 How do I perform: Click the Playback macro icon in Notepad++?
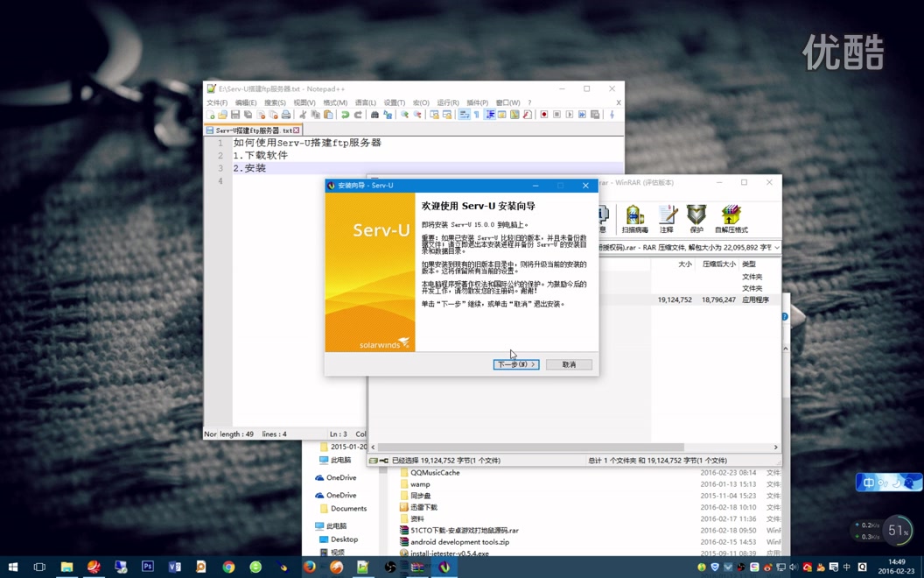click(570, 115)
